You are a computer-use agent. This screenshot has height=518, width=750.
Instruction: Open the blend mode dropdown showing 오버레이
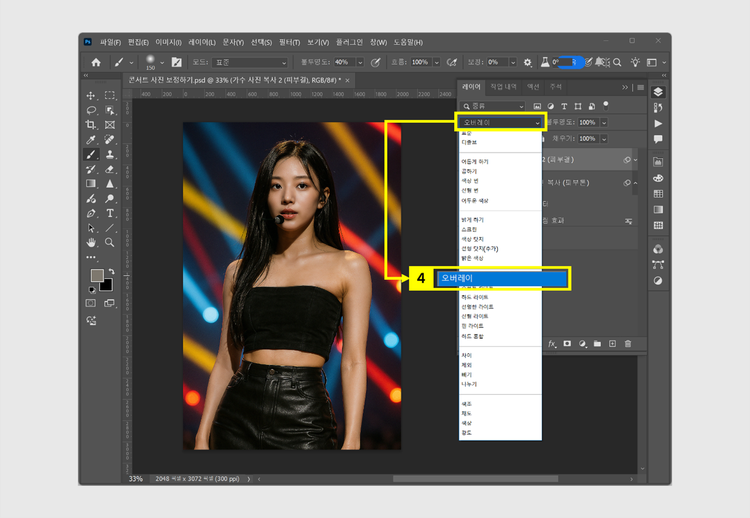point(500,122)
